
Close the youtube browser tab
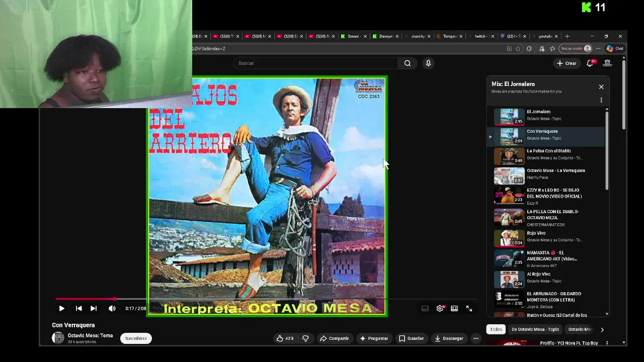556,36
